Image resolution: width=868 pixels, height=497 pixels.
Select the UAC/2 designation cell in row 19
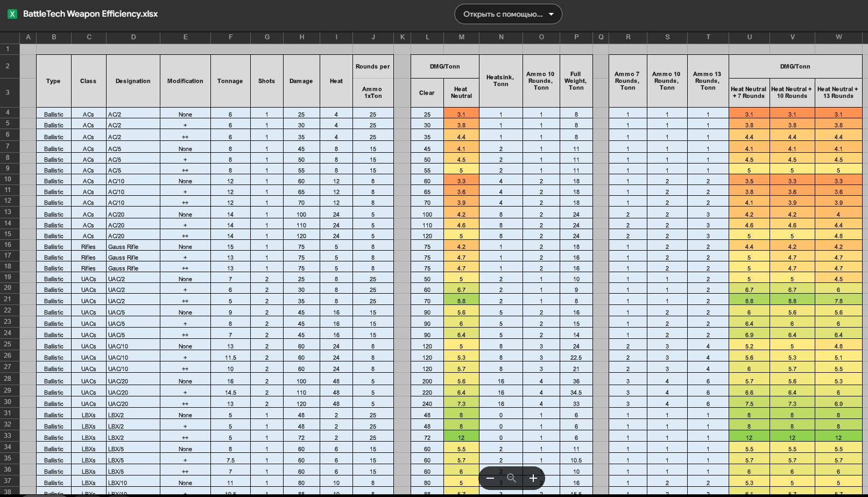click(x=133, y=279)
